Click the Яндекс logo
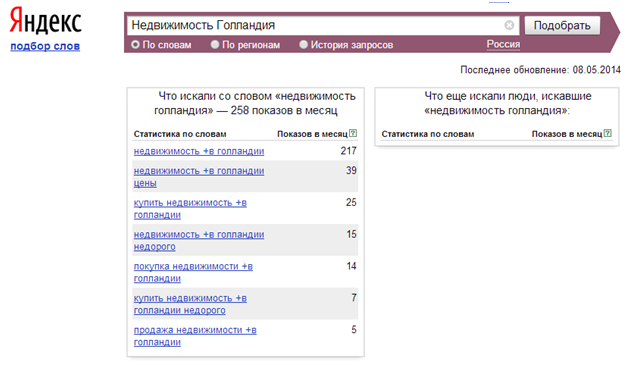This screenshot has height=370, width=627. 46,21
